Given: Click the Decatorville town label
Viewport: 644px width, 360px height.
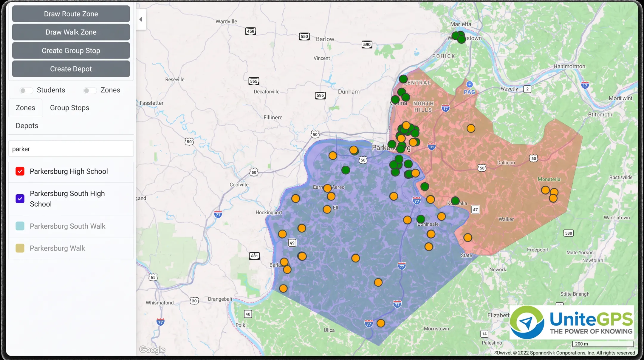Looking at the screenshot, I should pyautogui.click(x=267, y=92).
